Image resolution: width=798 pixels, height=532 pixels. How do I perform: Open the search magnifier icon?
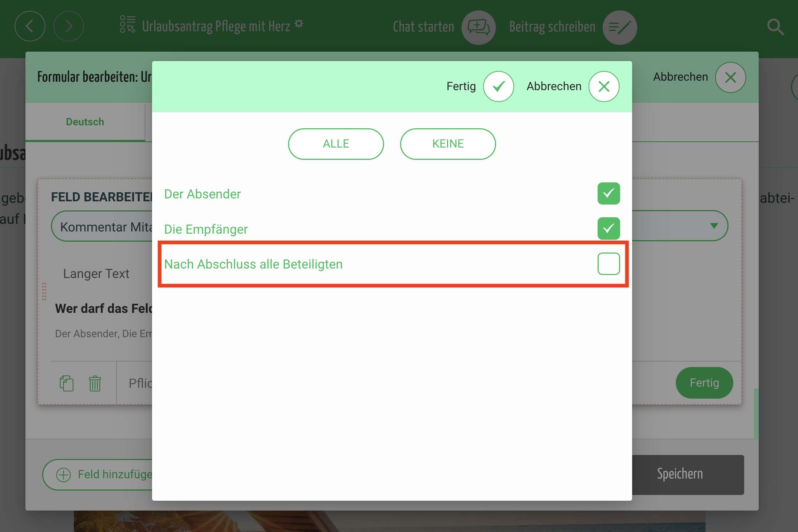(775, 27)
